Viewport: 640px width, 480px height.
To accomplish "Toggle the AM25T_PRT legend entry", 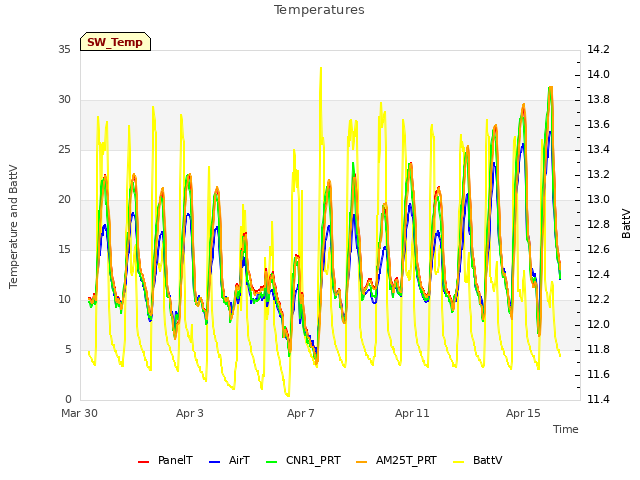I will 396,460.
